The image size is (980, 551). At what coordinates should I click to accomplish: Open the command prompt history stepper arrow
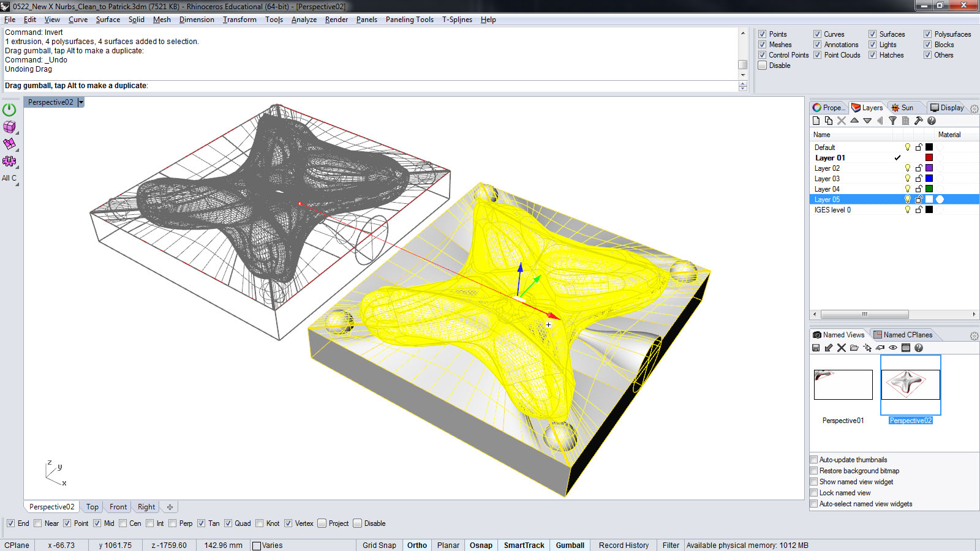tap(743, 86)
